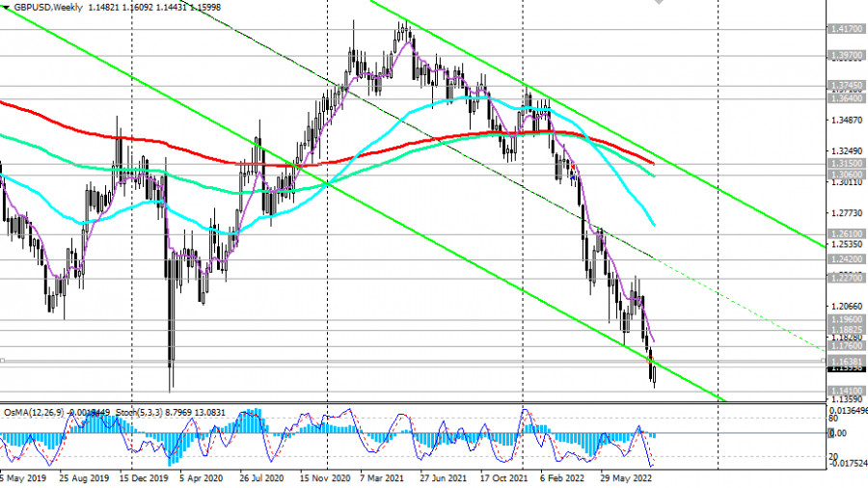Click the arrow beside the GBPUSD,Weekly title
The width and height of the screenshot is (868, 488).
click(x=7, y=5)
